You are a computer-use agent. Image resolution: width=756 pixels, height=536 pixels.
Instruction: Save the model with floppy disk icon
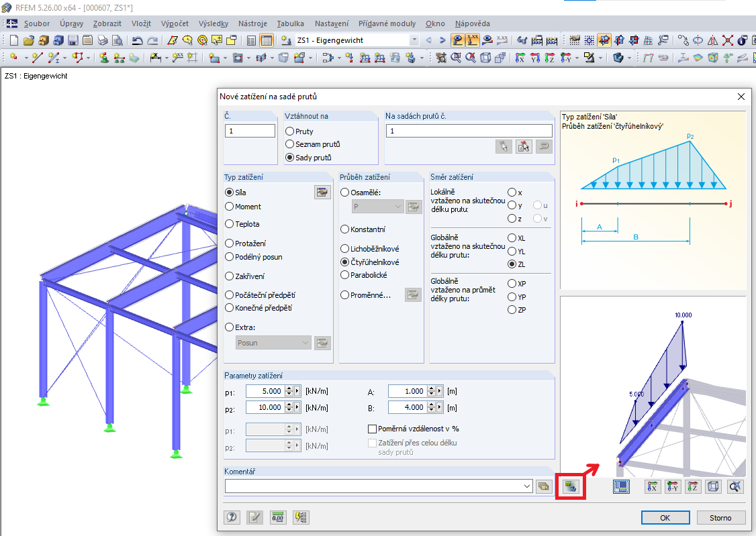pos(73,40)
